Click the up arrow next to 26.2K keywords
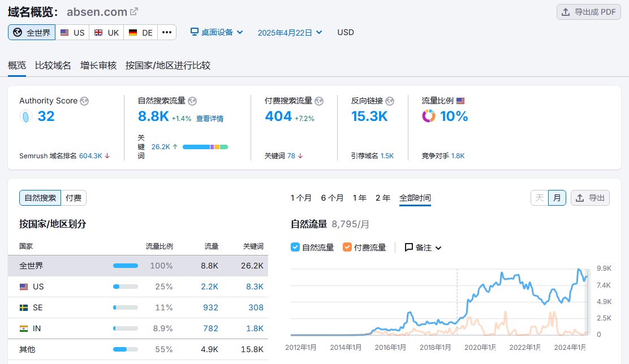This screenshot has height=364, width=629. pyautogui.click(x=175, y=147)
